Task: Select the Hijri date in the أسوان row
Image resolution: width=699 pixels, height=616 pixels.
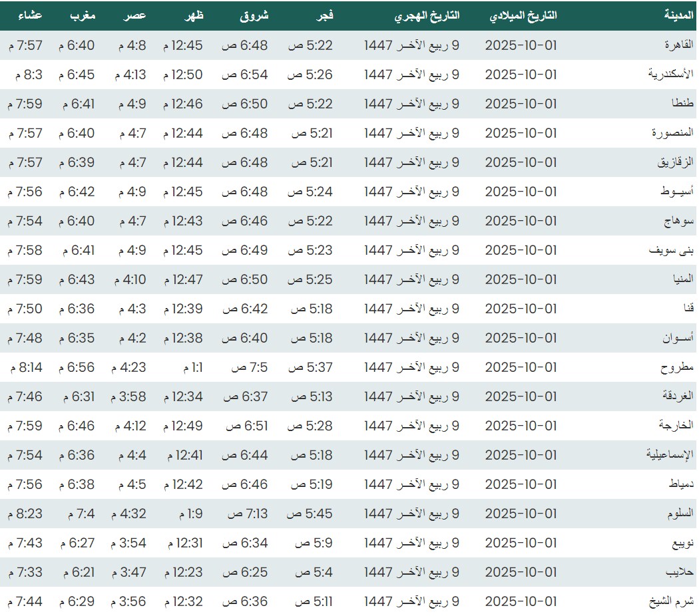Action: [x=411, y=338]
